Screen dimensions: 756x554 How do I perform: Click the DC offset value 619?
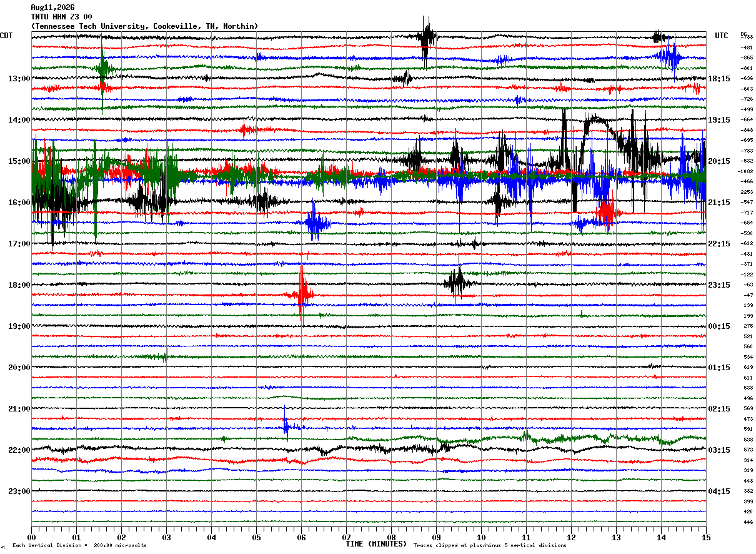point(749,367)
